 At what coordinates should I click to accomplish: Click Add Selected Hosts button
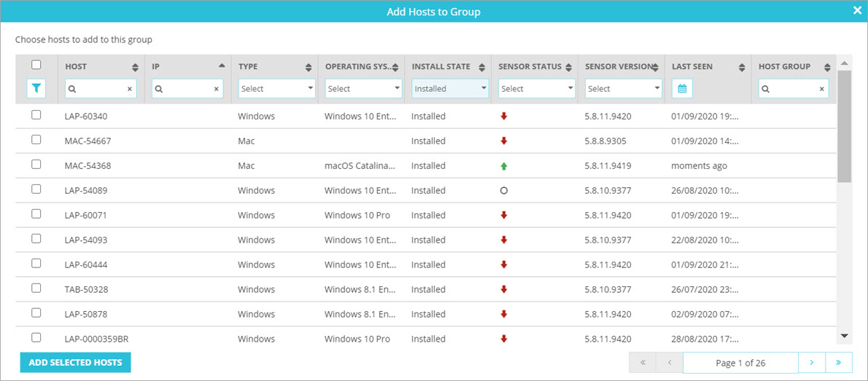(75, 363)
